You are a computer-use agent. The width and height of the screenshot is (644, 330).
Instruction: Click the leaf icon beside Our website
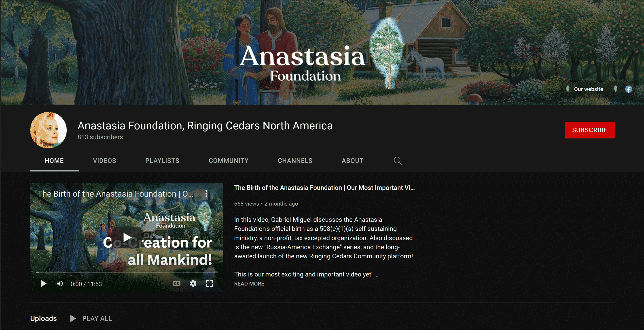pyautogui.click(x=568, y=89)
